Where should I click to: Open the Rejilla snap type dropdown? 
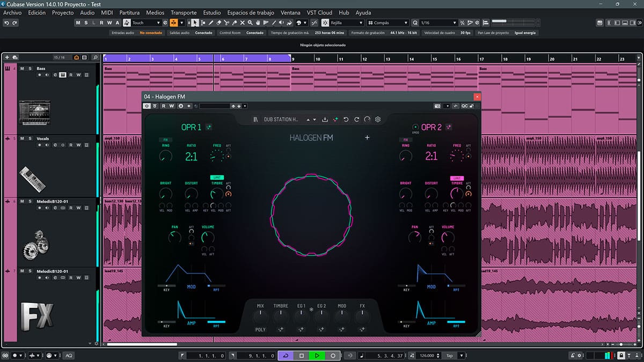coord(361,23)
